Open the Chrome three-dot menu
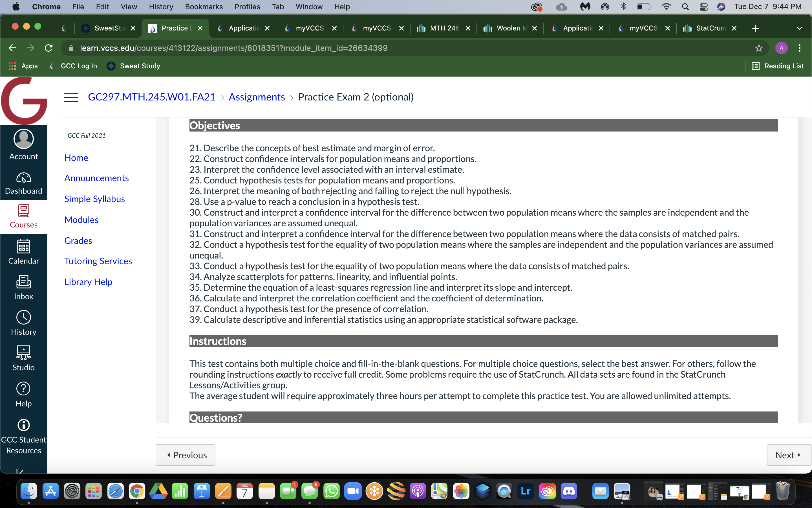Viewport: 812px width, 508px height. pyautogui.click(x=800, y=48)
